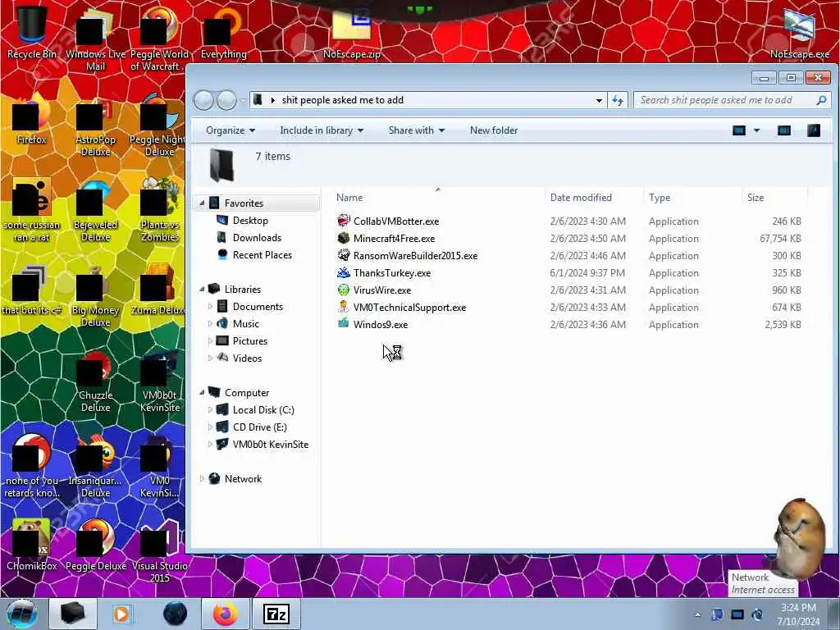This screenshot has width=840, height=630.
Task: Select the ThanksTurkey.exe file icon
Action: coord(344,272)
